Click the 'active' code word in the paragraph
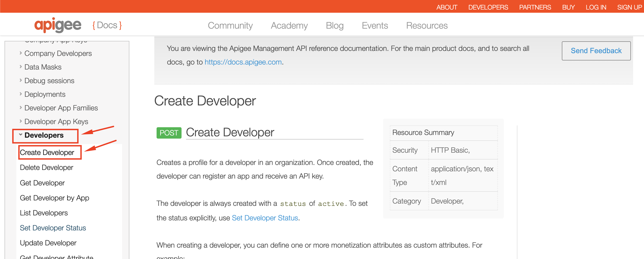 331,204
